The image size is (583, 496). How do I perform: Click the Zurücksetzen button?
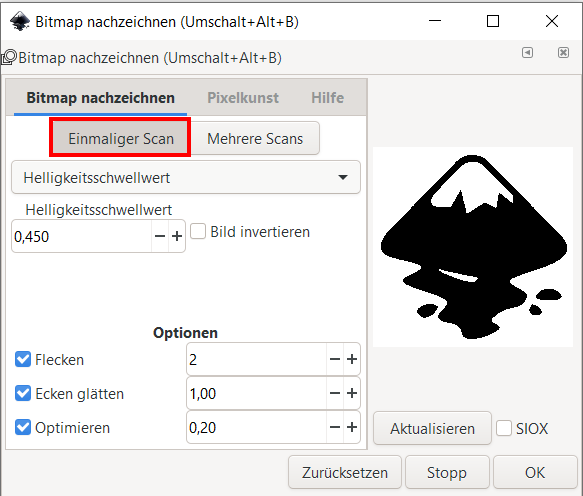pyautogui.click(x=345, y=472)
